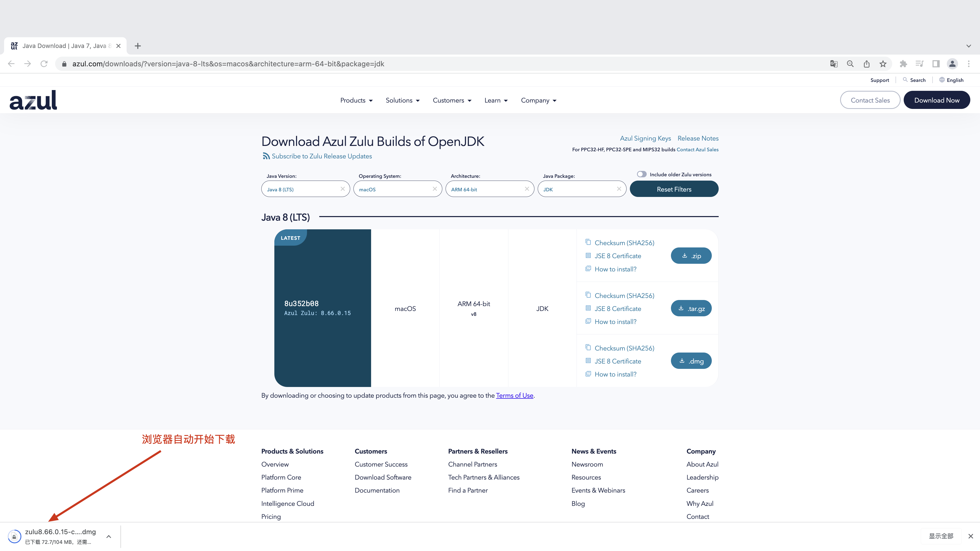Download the .zip package
Viewport: 980px width, 551px height.
point(691,256)
